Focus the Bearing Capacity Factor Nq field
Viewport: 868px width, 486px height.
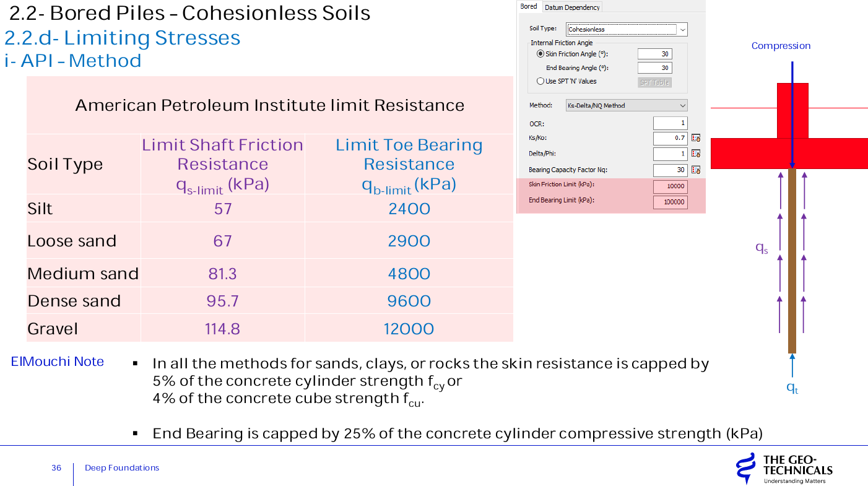tap(670, 170)
